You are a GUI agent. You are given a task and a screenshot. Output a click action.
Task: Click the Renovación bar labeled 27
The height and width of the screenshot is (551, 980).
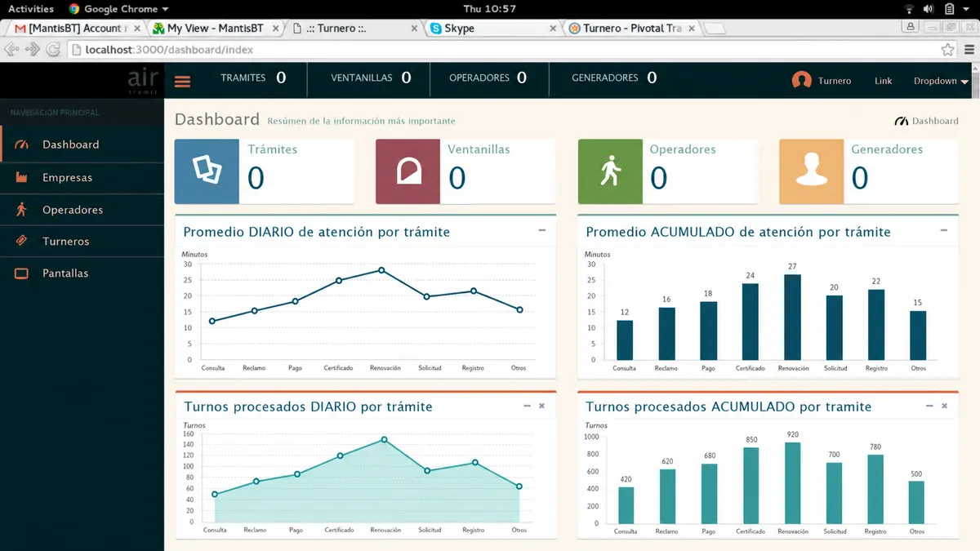click(x=792, y=317)
